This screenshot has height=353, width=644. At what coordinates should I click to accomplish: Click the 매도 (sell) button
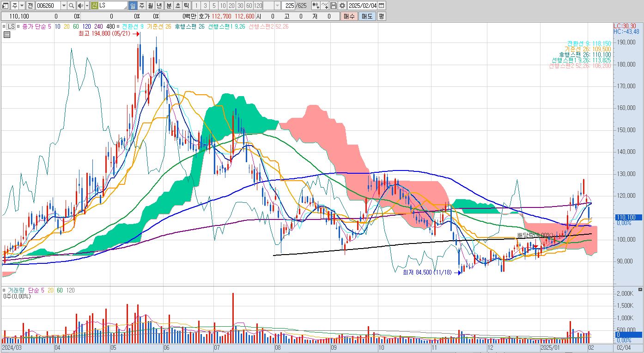pyautogui.click(x=367, y=16)
